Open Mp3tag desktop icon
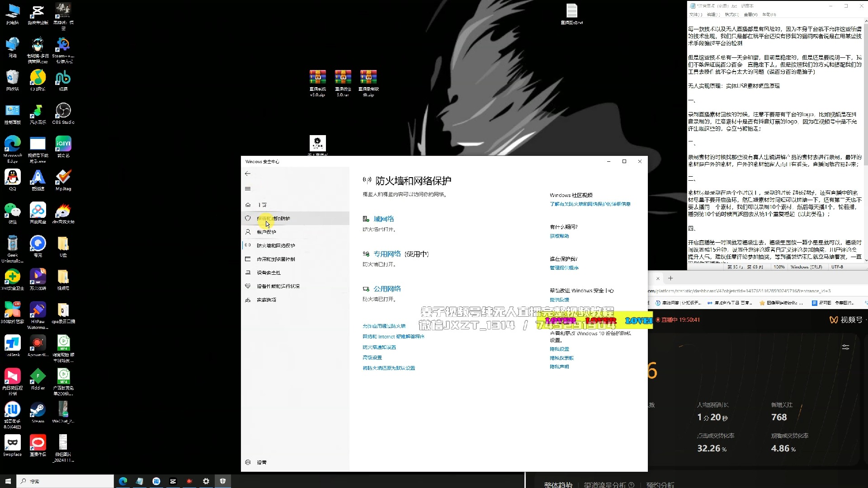The image size is (868, 488). (63, 180)
